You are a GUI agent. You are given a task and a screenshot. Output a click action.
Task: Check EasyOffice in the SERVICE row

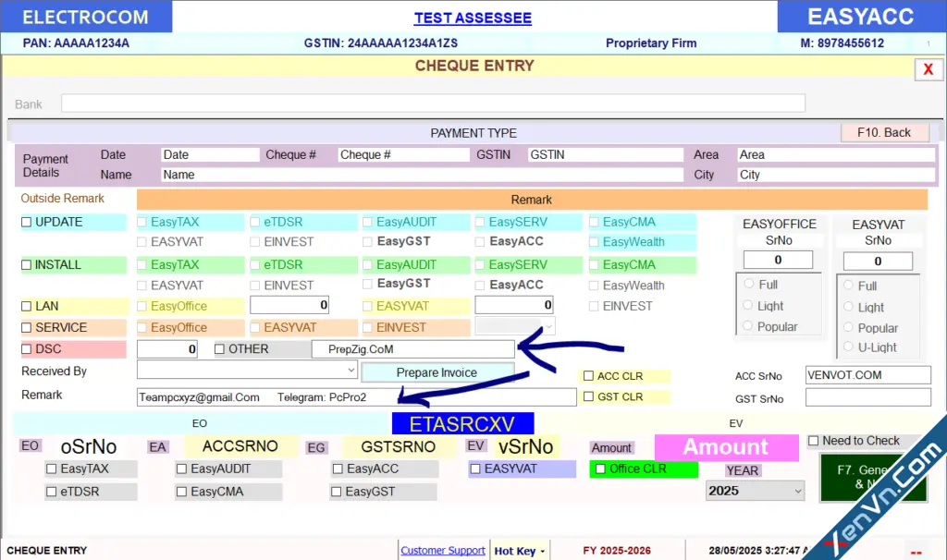pos(141,328)
